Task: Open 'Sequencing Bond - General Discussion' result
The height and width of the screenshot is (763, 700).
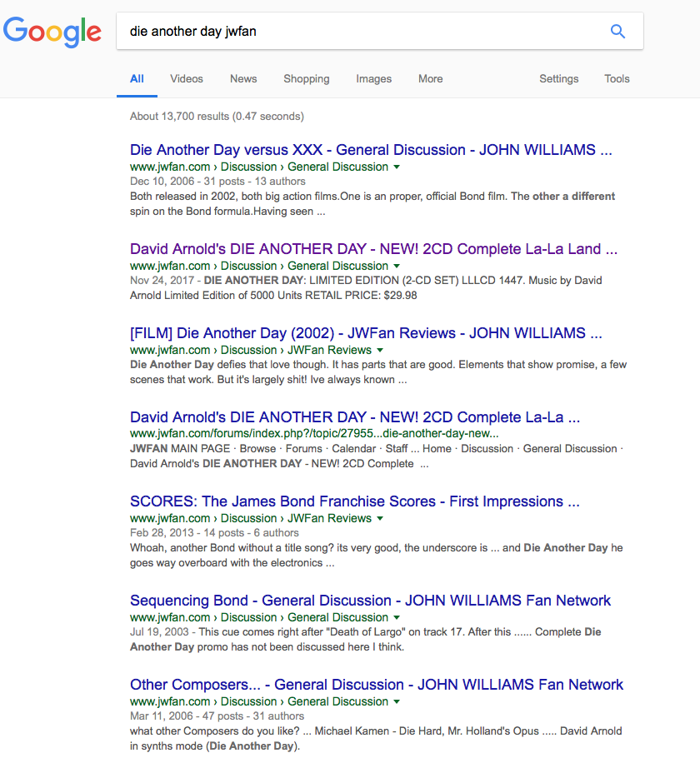Action: [370, 601]
